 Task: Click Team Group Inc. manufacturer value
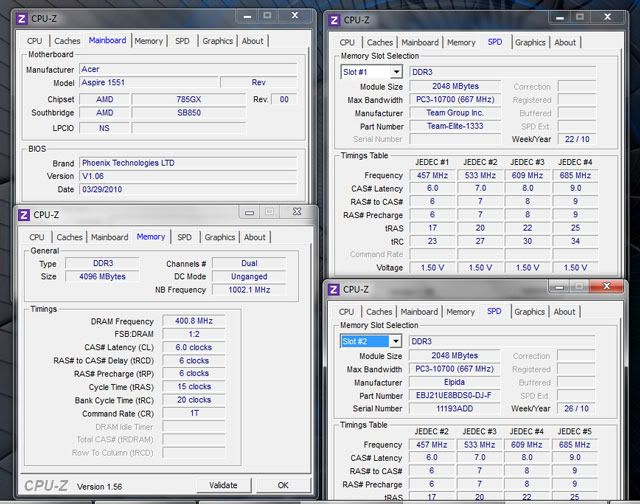click(455, 113)
